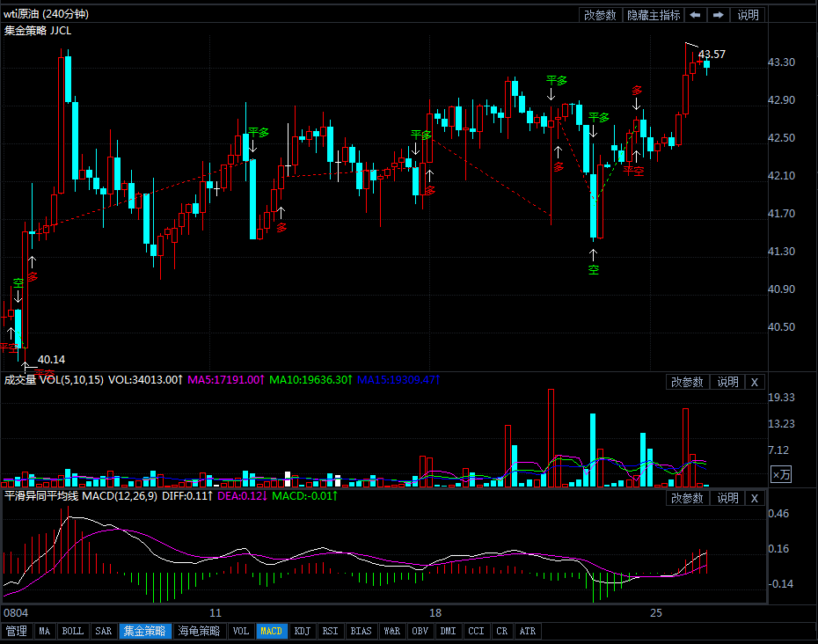
Task: Select the RSI indicator tab
Action: click(x=330, y=631)
